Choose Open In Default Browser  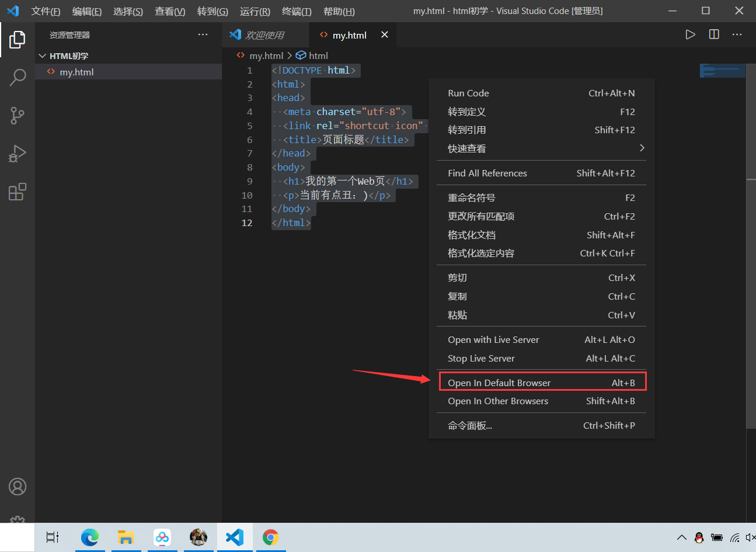[x=541, y=383]
